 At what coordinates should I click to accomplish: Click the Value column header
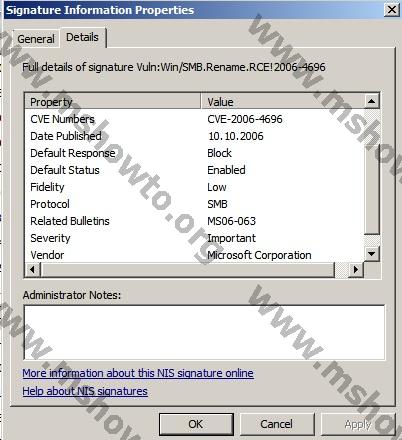coord(282,102)
